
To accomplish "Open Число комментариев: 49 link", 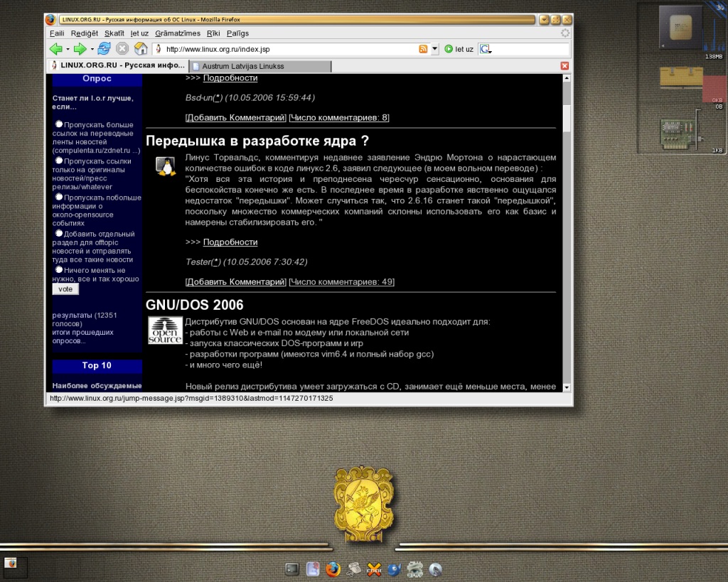I will pos(342,281).
